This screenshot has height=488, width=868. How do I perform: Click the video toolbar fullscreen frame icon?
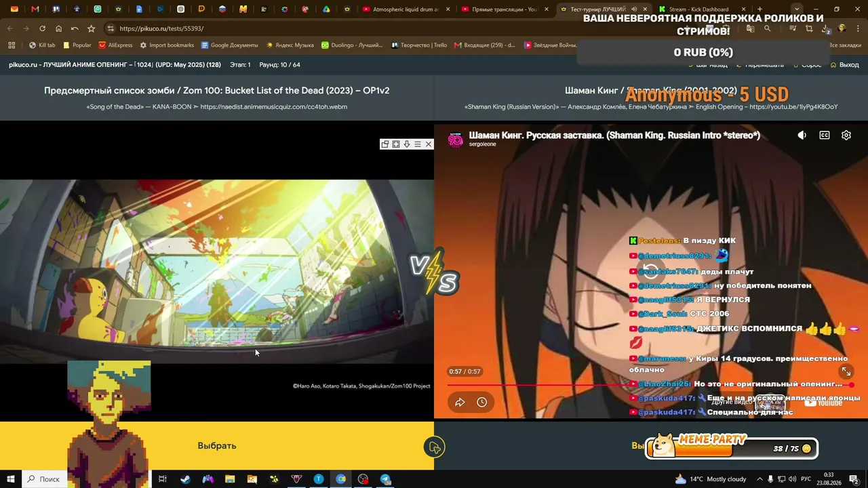(396, 144)
